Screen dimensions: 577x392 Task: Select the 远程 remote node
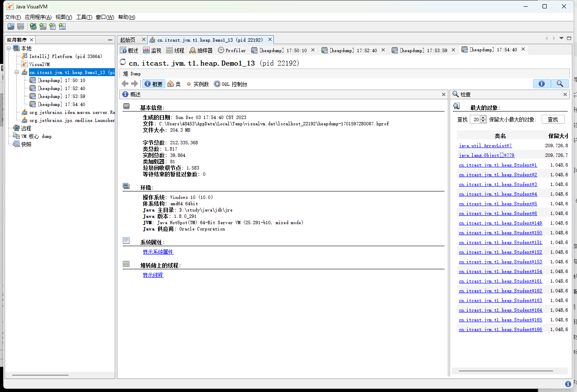pyautogui.click(x=22, y=128)
